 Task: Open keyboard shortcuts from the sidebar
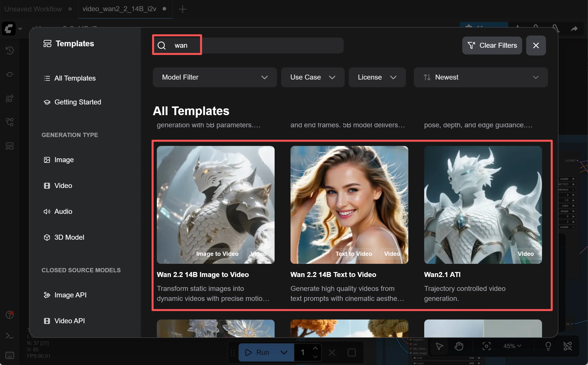[x=9, y=356]
